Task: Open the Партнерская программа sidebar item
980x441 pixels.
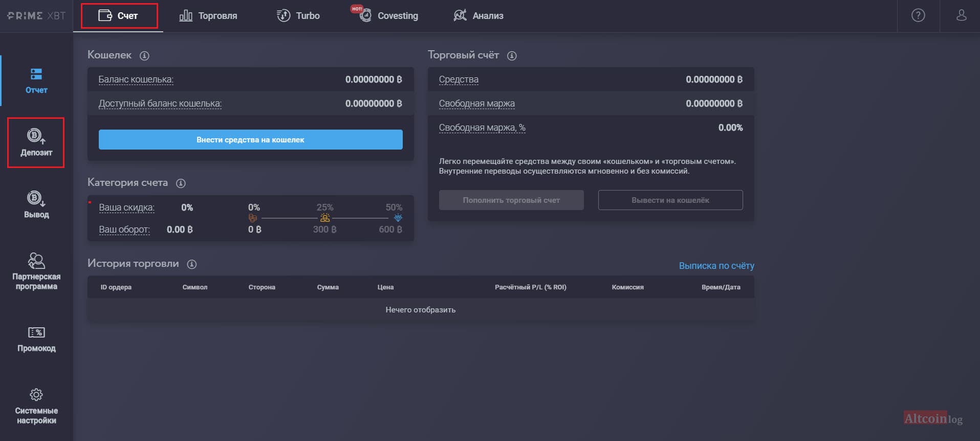Action: [x=36, y=271]
